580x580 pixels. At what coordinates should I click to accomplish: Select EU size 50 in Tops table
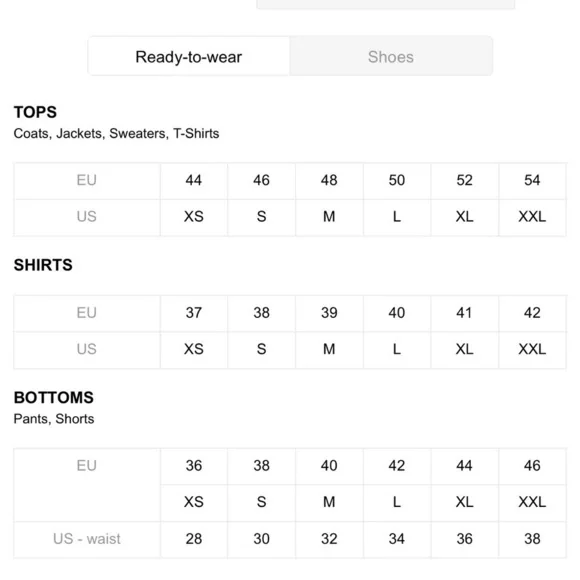[x=397, y=181]
